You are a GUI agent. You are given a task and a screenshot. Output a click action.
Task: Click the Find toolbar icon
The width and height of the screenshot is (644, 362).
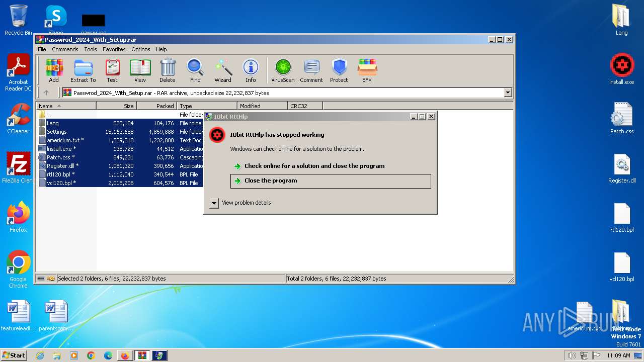click(x=195, y=71)
